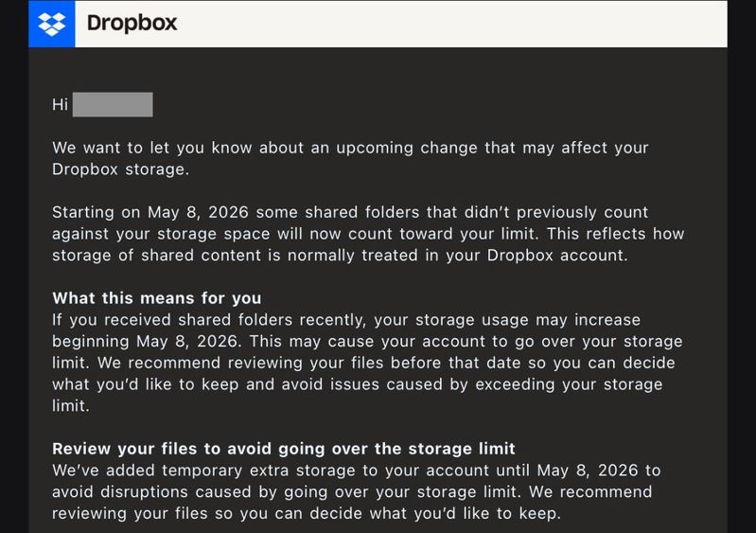Screen dimensions: 756x533
Task: Click the Dropbox wordmark in the header
Action: tap(132, 23)
